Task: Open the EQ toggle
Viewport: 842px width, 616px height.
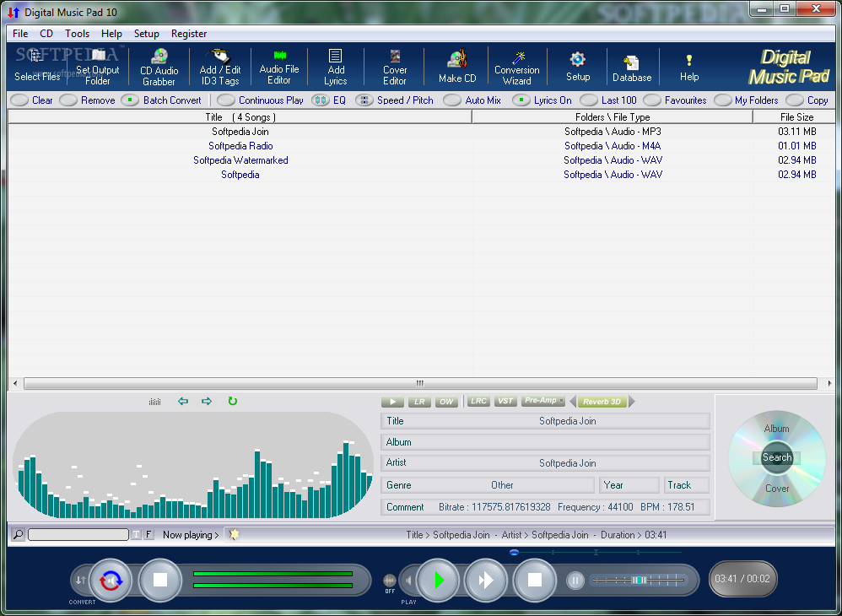Action: pos(321,100)
